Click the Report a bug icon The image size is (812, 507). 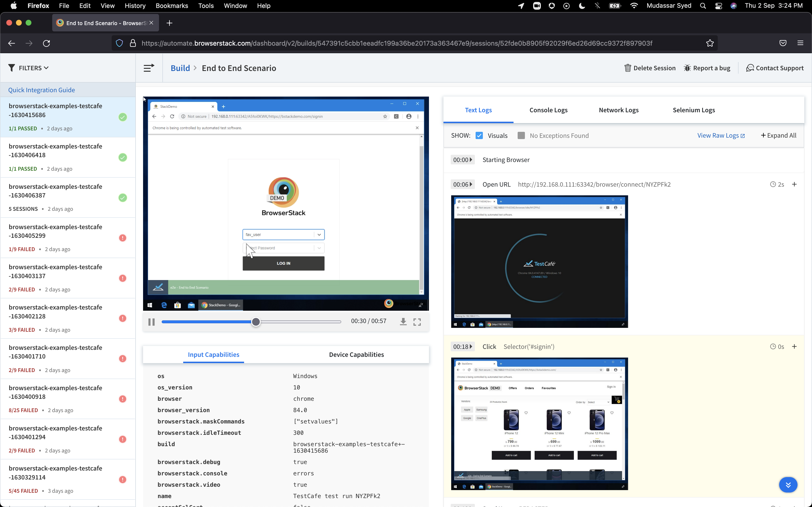(687, 68)
